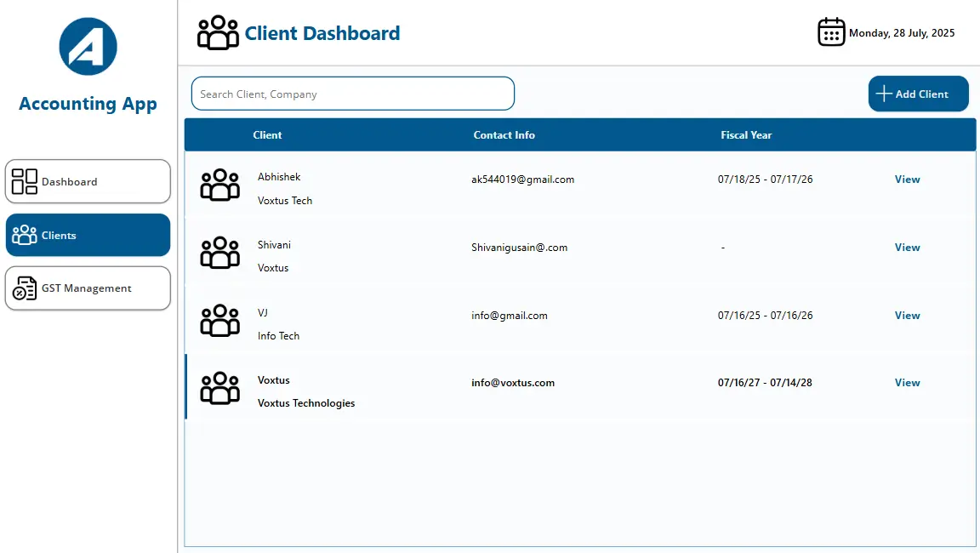Click the name Abhishek

pos(279,177)
